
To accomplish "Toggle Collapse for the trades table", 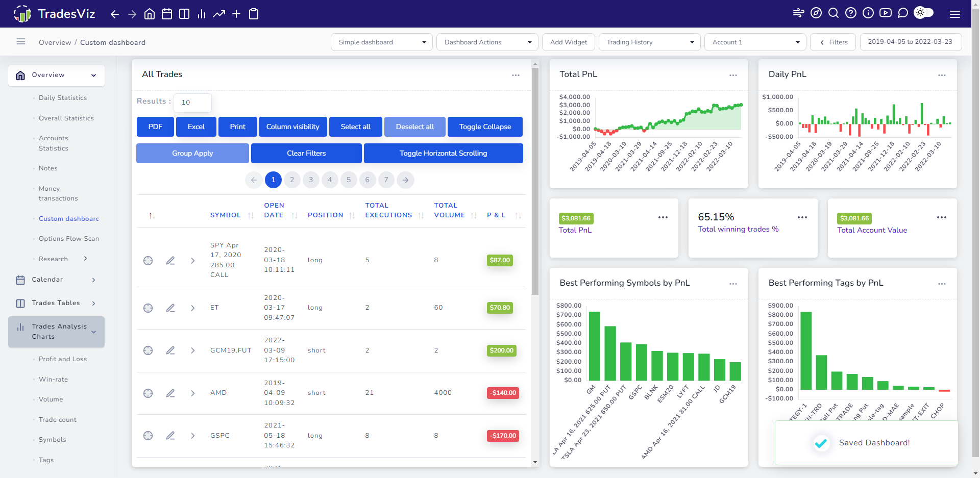I will (485, 127).
